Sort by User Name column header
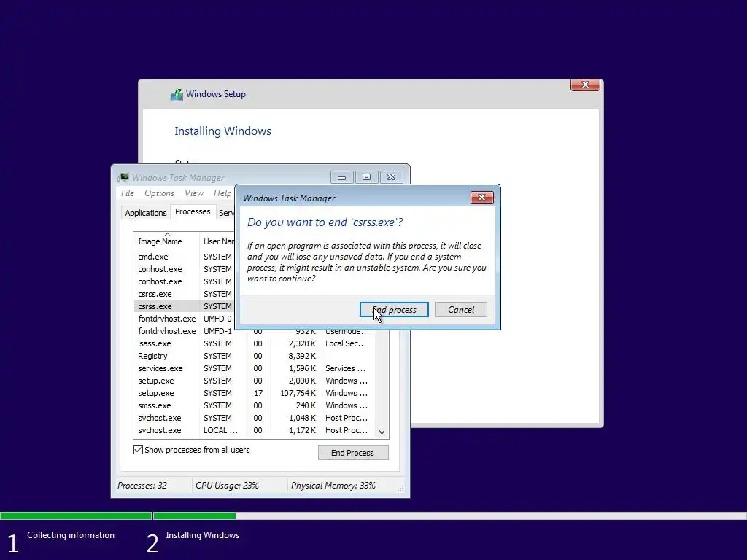Image resolution: width=747 pixels, height=560 pixels. (217, 241)
